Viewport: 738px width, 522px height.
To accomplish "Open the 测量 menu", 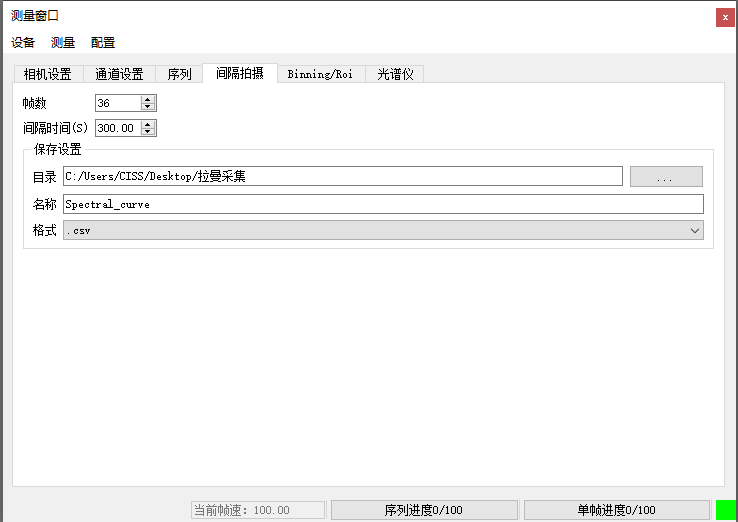I will click(x=63, y=42).
